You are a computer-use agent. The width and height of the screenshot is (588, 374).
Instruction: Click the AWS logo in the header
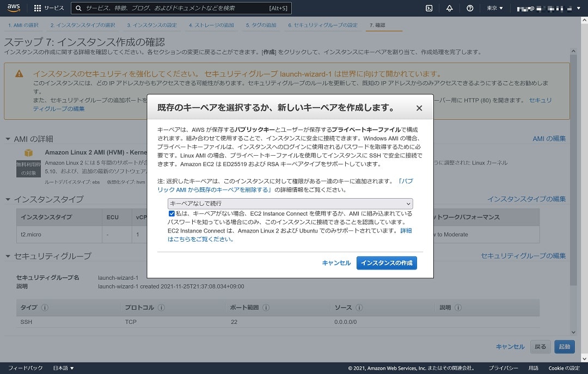14,8
